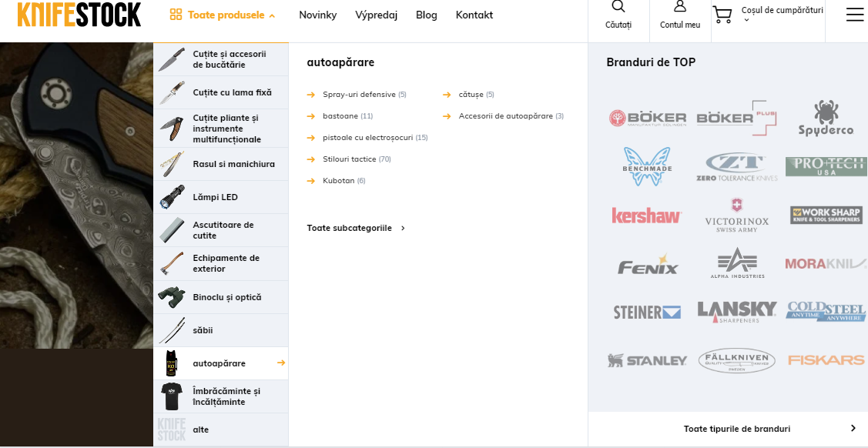The image size is (868, 448).
Task: Expand Toate subcategoriile arrow link
Action: [356, 228]
